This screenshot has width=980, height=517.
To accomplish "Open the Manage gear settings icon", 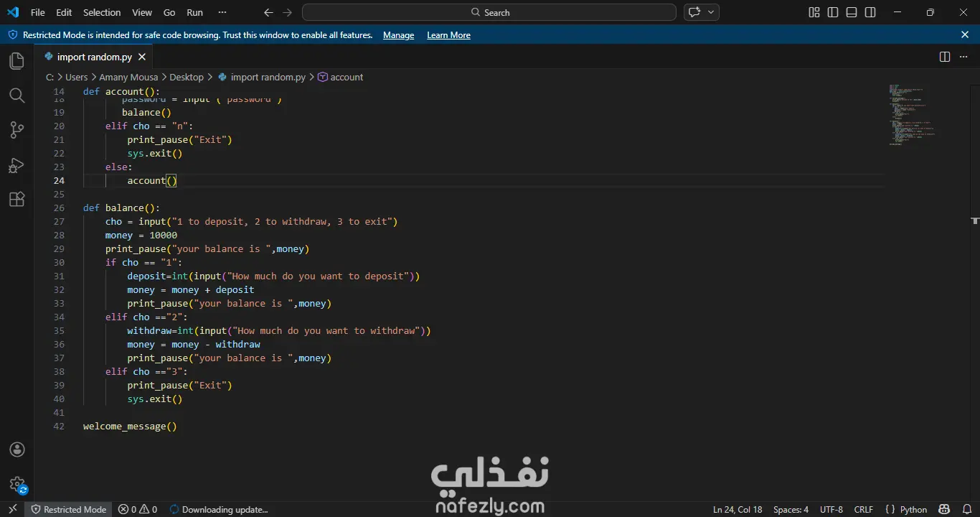I will (17, 485).
